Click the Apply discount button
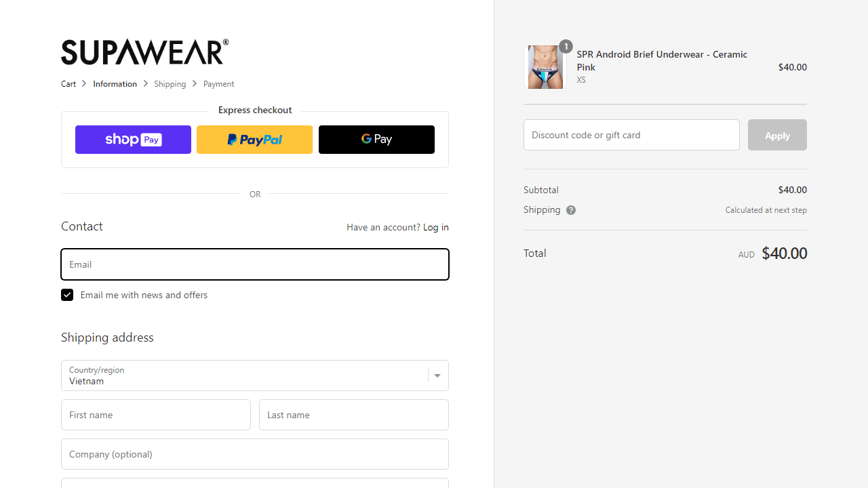This screenshot has width=868, height=488. tap(777, 135)
